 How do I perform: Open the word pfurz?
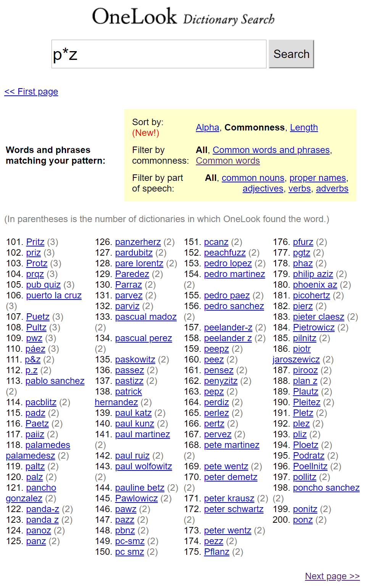click(303, 242)
